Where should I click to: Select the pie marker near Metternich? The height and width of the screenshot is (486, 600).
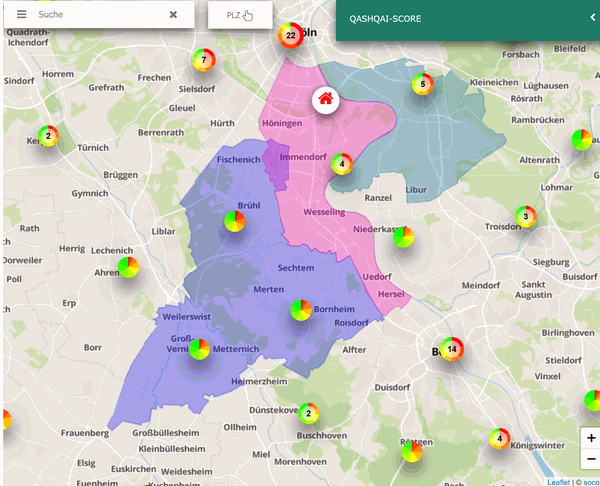pos(199,349)
